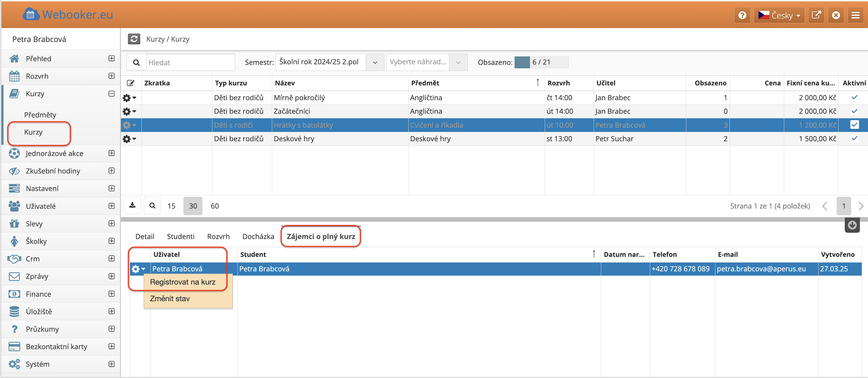Click the refresh icon beside the Kurzy breadcrumb
The height and width of the screenshot is (378, 868).
tap(134, 39)
